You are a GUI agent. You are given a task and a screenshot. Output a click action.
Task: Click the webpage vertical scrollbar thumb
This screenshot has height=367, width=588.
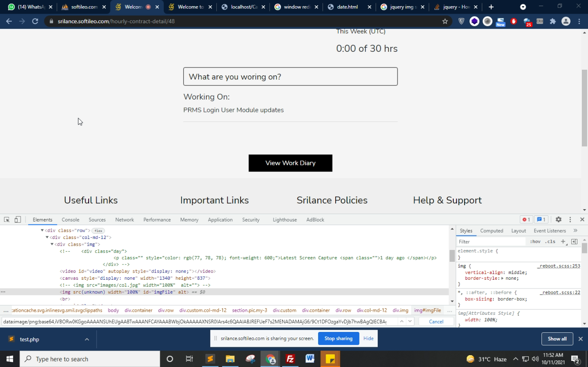click(584, 107)
